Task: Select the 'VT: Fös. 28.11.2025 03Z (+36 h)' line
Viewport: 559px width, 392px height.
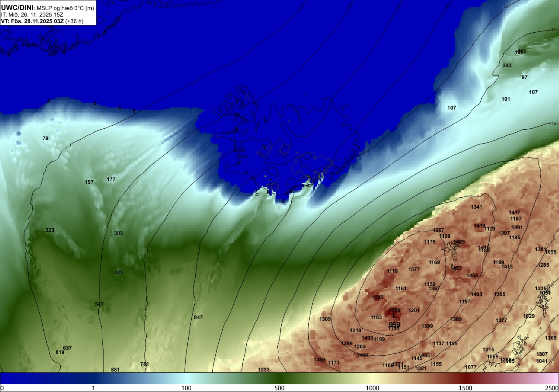Action: coord(42,21)
